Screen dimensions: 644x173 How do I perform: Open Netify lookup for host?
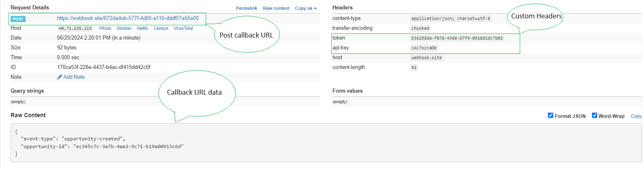click(x=143, y=29)
